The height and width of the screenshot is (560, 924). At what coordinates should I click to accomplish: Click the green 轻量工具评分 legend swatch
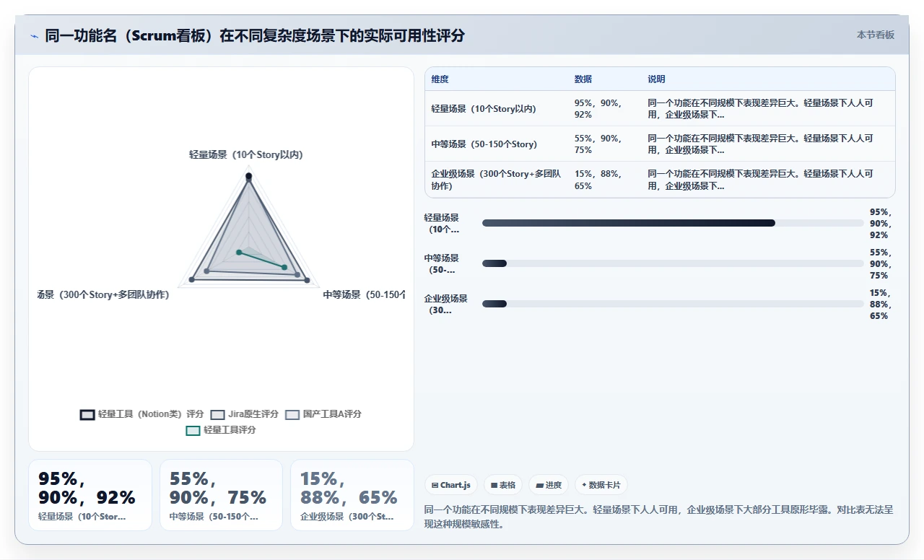(193, 431)
